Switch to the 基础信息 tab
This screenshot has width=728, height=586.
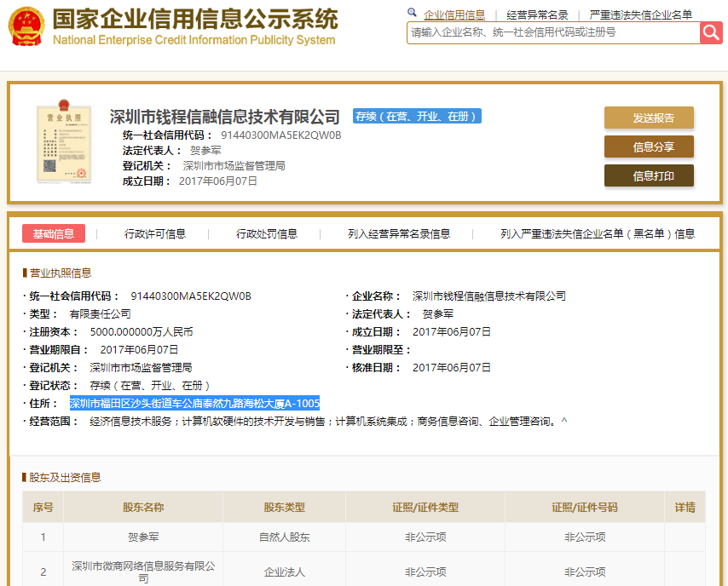pyautogui.click(x=53, y=233)
